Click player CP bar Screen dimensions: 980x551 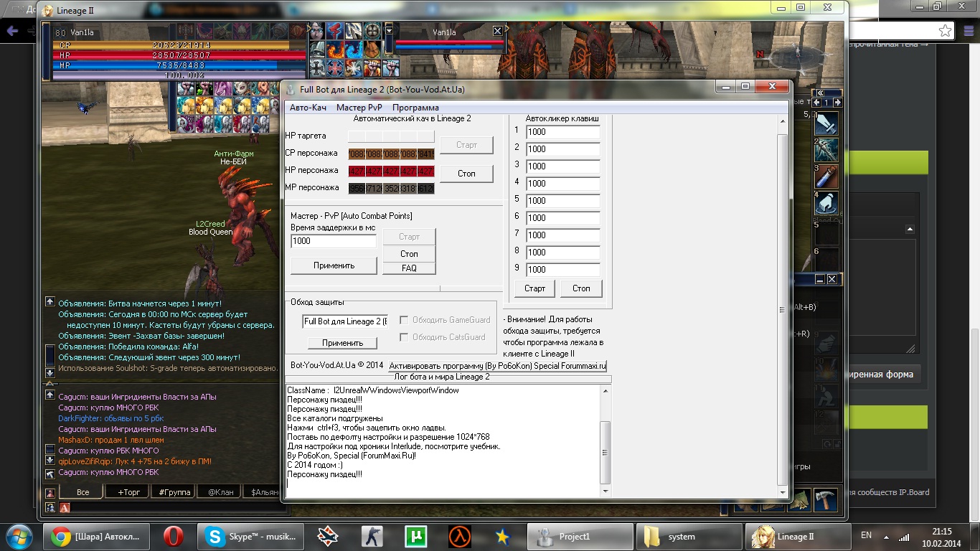point(179,44)
